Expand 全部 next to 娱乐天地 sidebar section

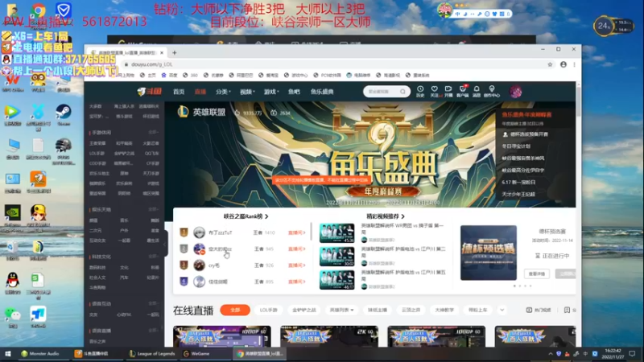coord(153,209)
